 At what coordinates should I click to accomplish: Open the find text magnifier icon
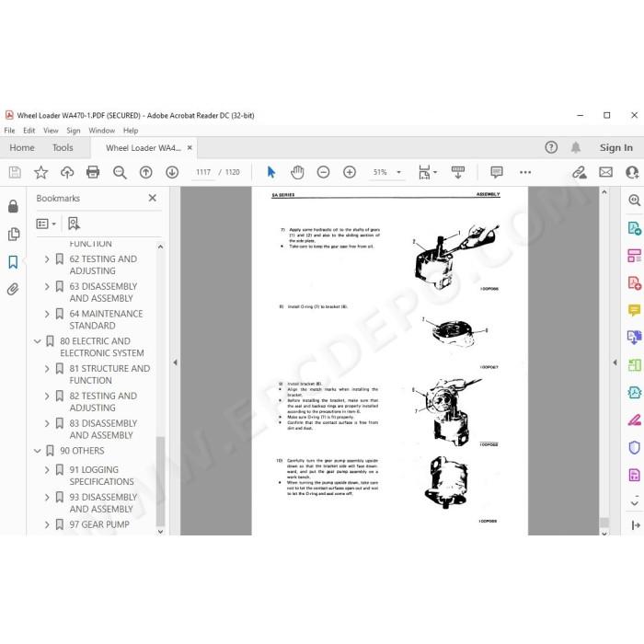click(120, 172)
